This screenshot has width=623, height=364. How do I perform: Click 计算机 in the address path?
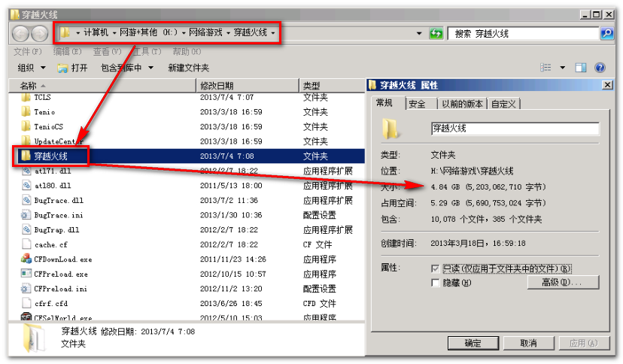coord(96,32)
